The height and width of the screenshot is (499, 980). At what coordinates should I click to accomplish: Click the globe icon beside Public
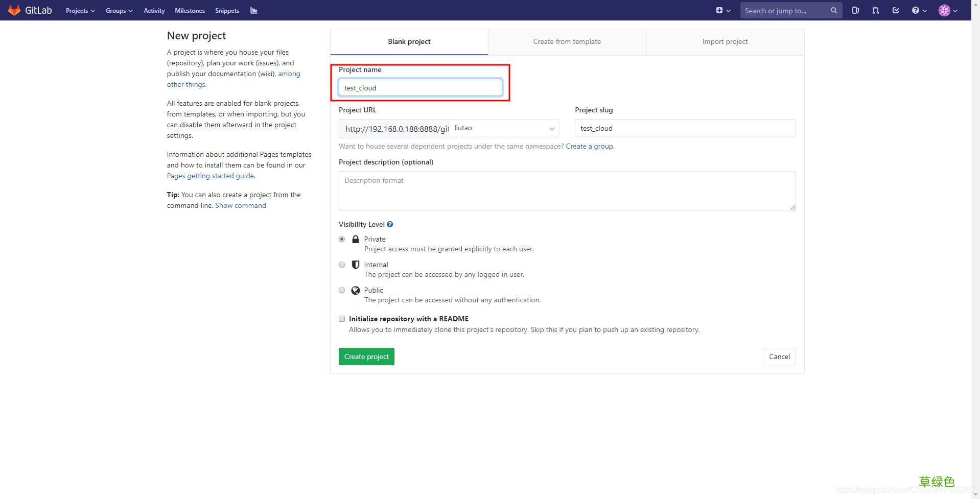(356, 290)
